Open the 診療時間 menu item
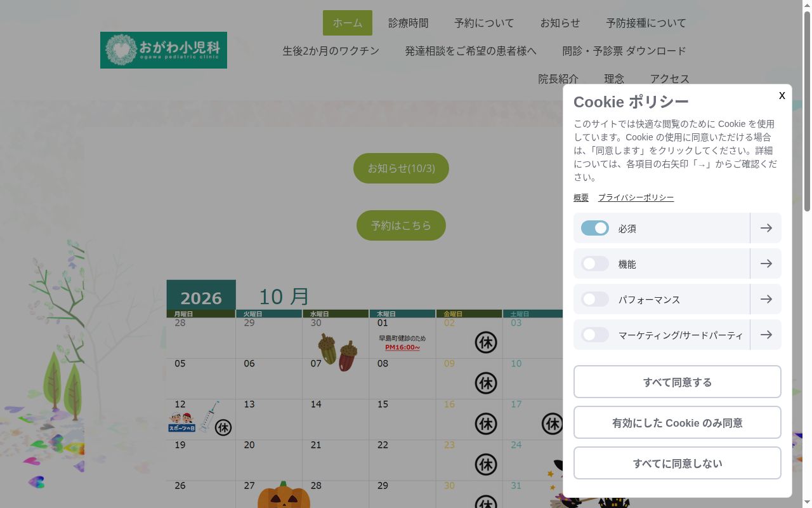Image resolution: width=812 pixels, height=508 pixels. point(409,23)
